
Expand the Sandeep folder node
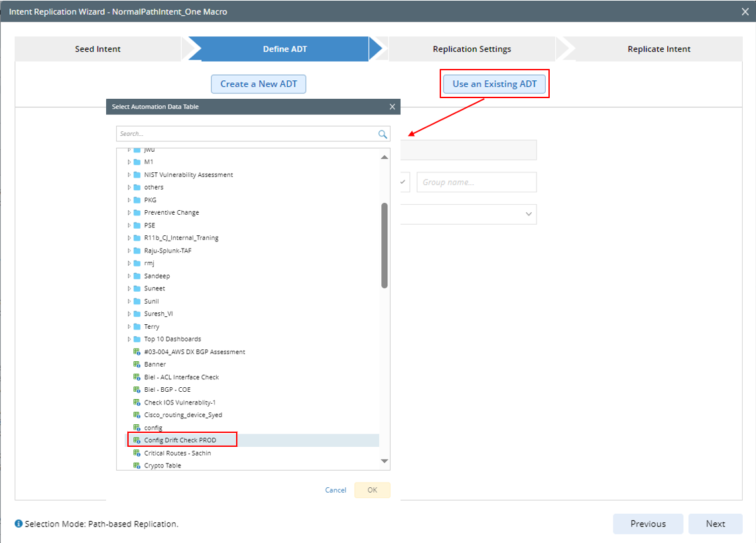(x=129, y=276)
